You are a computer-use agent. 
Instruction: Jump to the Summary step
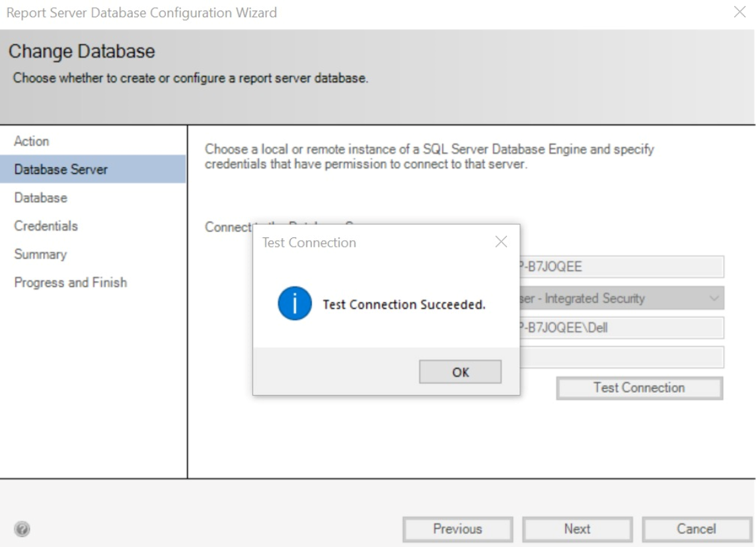40,255
